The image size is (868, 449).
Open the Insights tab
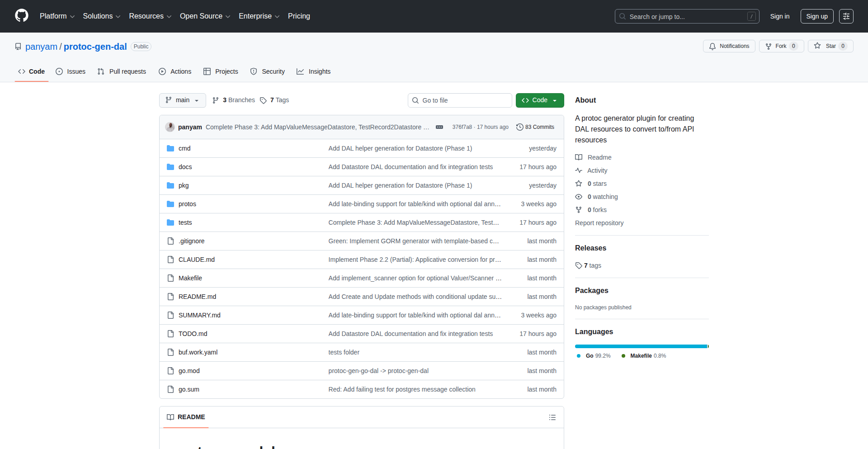[x=314, y=71]
